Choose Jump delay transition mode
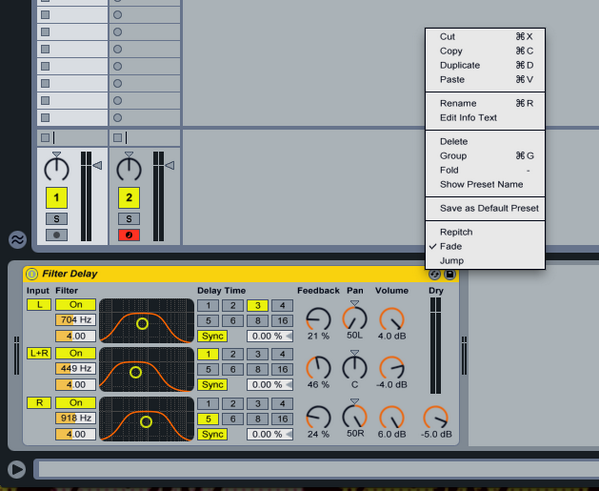 click(x=485, y=261)
